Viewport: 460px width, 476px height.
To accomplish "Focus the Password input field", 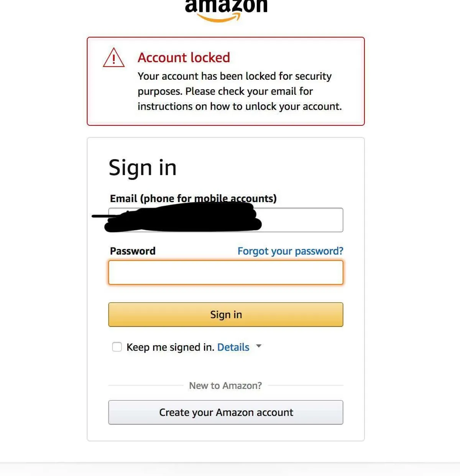I will 226,272.
